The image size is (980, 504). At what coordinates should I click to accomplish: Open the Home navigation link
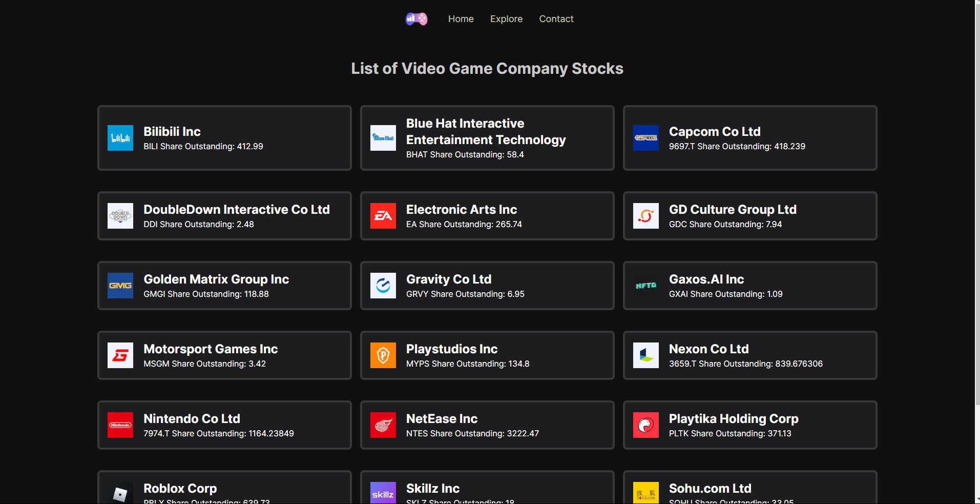[461, 19]
